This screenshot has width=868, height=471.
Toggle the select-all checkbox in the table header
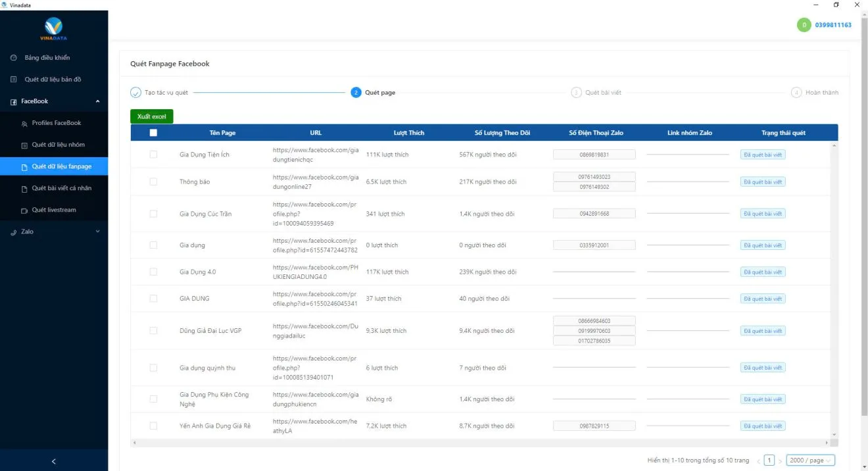coord(153,133)
